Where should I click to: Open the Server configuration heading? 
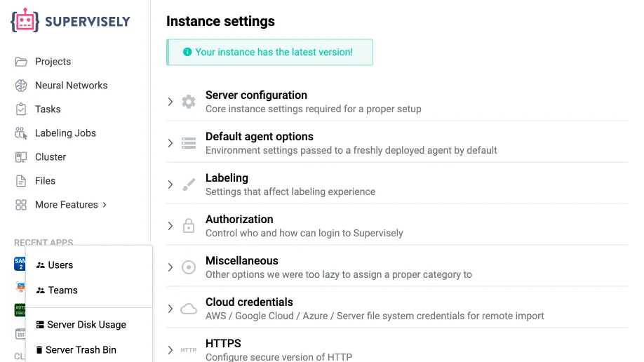[256, 95]
